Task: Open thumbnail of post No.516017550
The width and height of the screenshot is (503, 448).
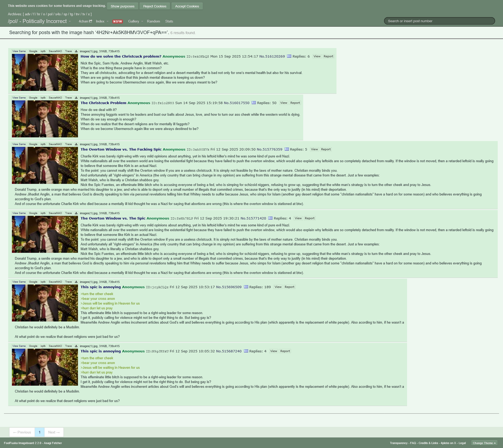Action: (45, 119)
